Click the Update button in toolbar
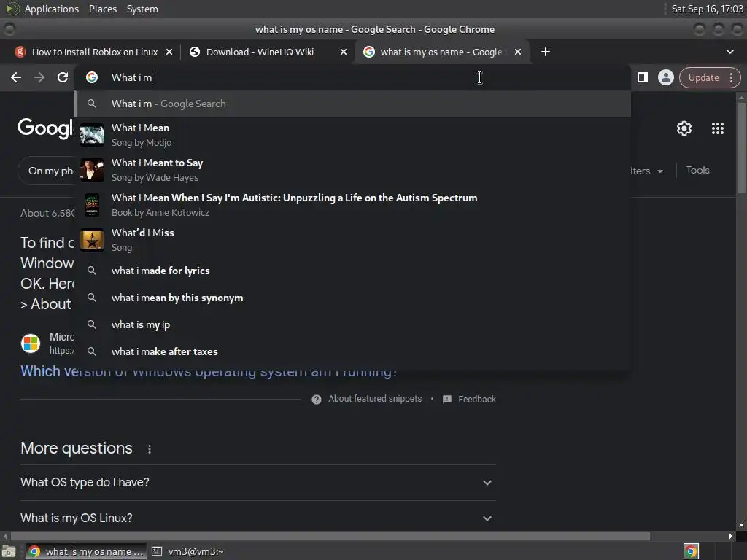This screenshot has height=560, width=747. pos(703,77)
